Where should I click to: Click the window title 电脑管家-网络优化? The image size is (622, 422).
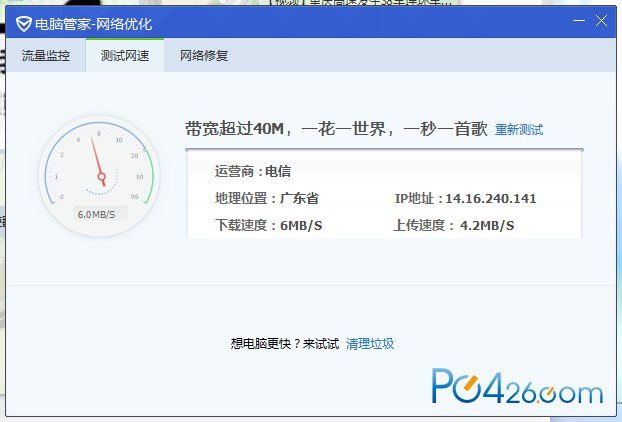94,24
